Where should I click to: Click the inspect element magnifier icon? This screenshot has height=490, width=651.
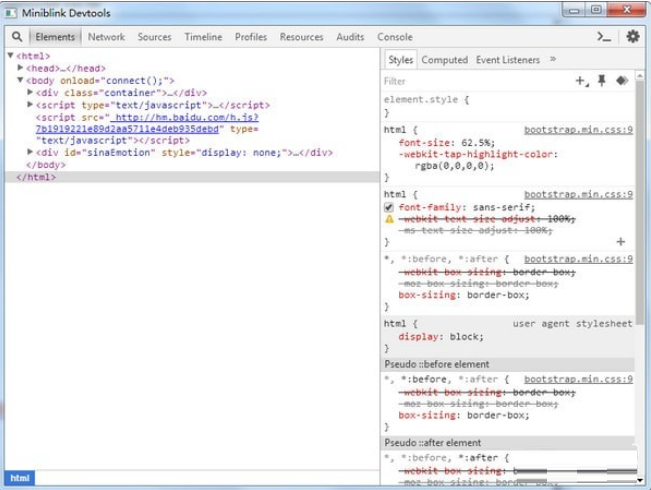[17, 37]
